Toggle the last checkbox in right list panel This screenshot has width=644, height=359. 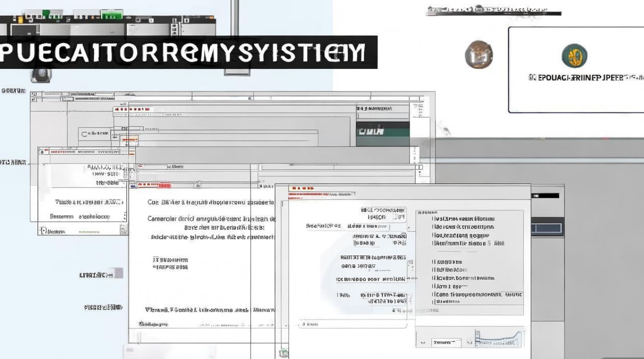(x=434, y=302)
